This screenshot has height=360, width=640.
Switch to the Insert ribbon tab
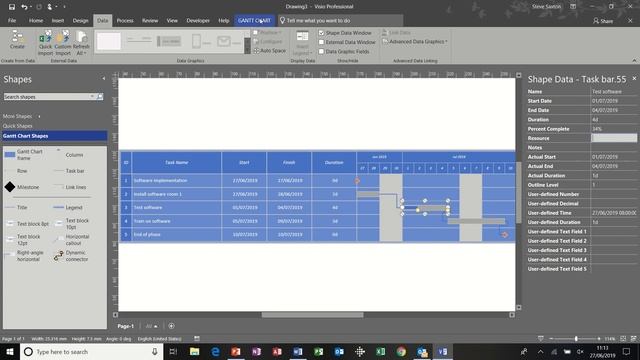58,20
